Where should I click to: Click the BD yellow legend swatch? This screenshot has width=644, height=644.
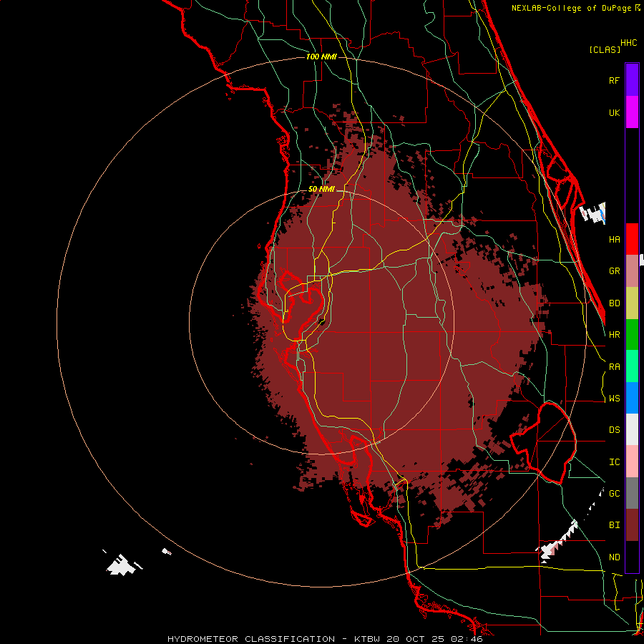click(632, 303)
